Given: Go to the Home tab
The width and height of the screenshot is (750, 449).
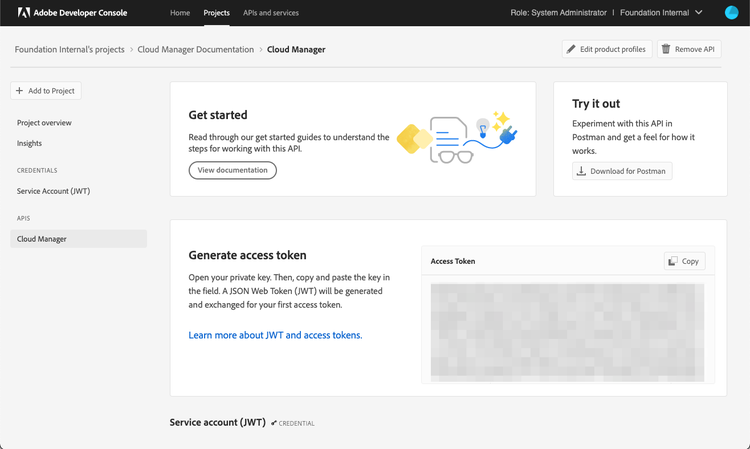Looking at the screenshot, I should tap(180, 13).
